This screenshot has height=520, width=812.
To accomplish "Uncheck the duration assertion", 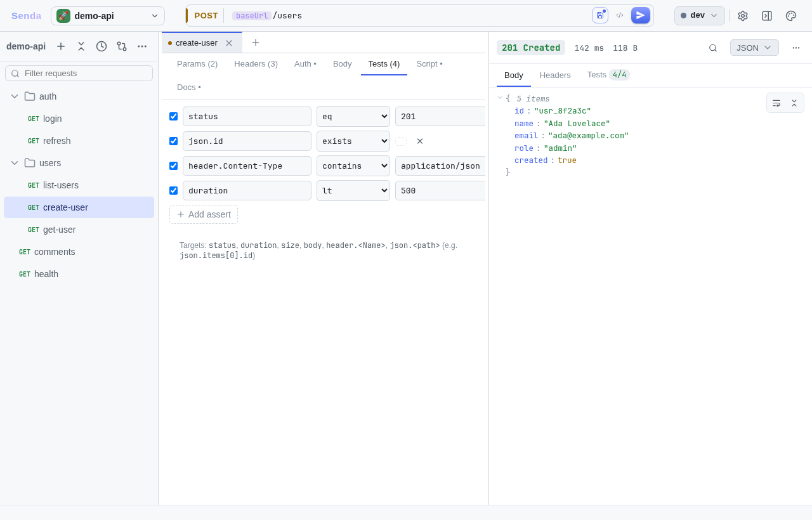I will 174,191.
